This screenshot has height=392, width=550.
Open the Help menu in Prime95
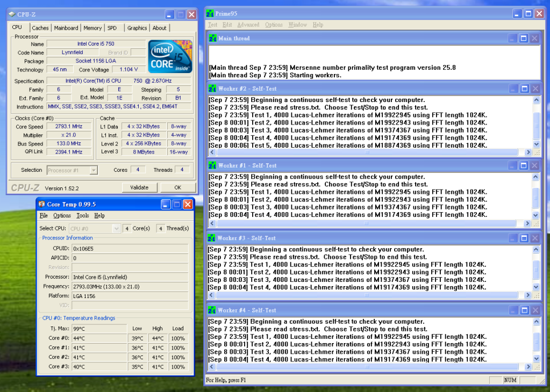coord(318,25)
